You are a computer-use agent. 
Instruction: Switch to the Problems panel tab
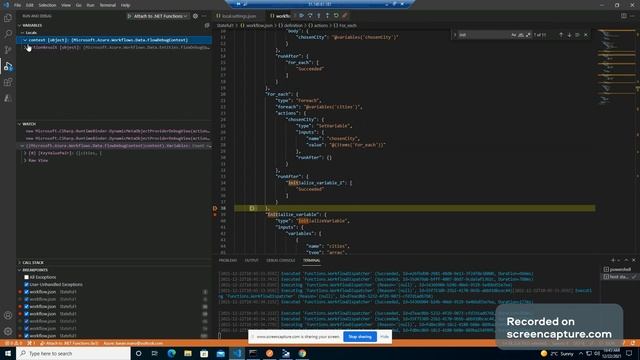click(228, 260)
